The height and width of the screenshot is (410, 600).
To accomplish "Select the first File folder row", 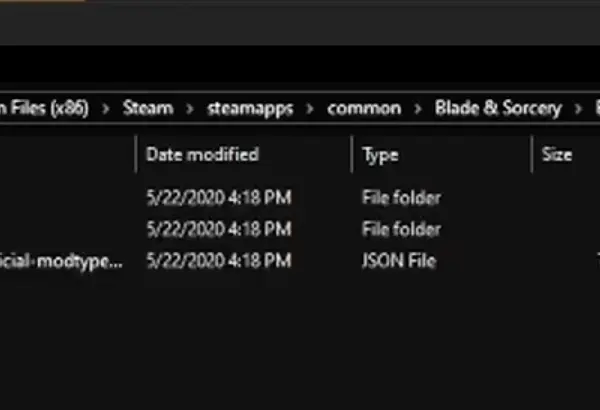I will [300, 198].
